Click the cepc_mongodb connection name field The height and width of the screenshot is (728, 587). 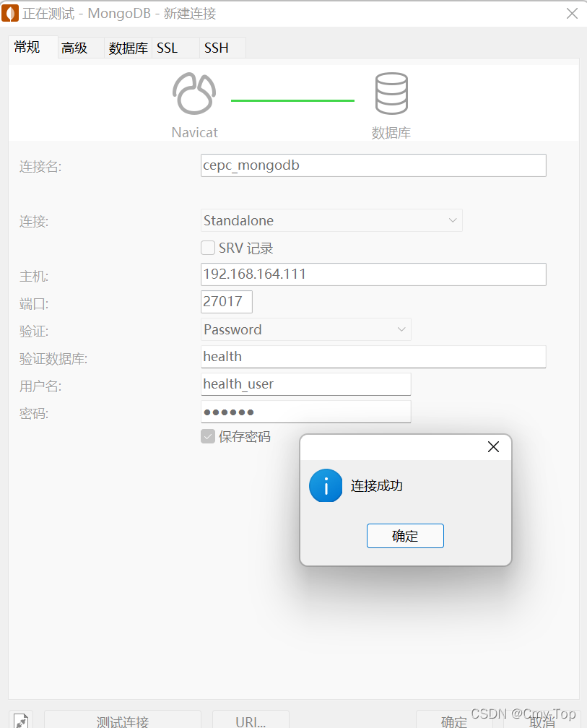pos(373,165)
